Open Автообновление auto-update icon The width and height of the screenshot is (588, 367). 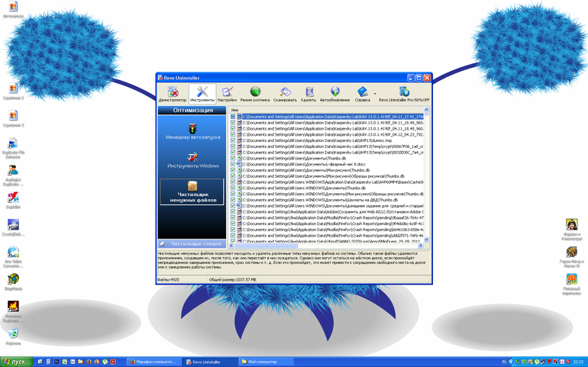coord(334,94)
